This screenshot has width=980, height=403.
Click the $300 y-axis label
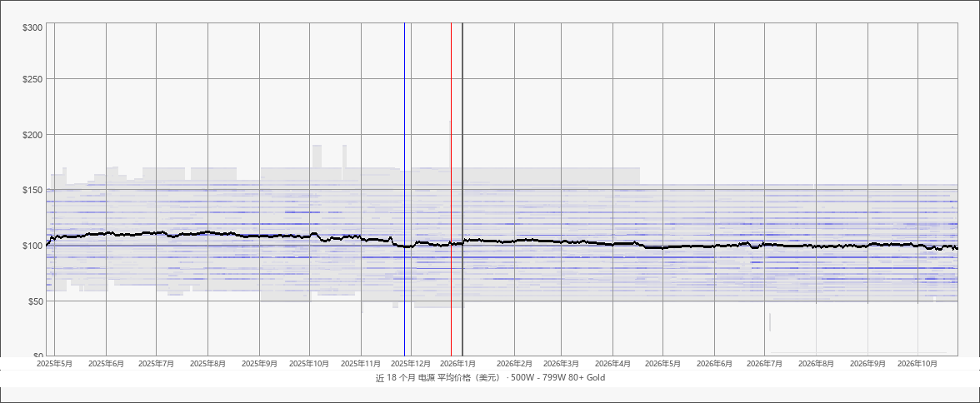32,27
